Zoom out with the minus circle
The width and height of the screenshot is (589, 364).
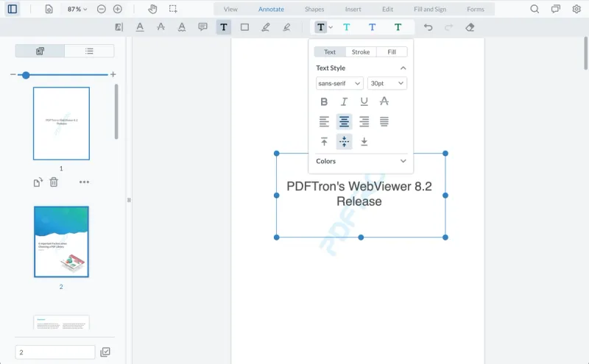[101, 9]
